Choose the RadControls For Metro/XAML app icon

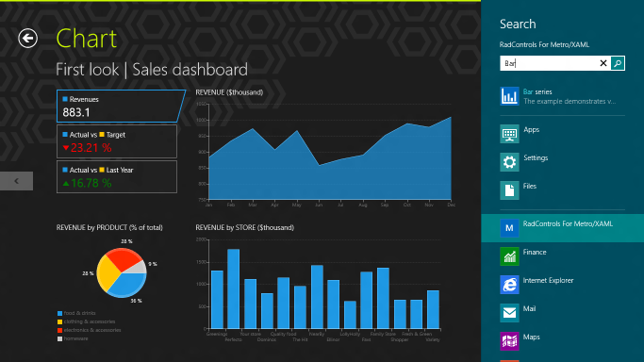click(509, 228)
